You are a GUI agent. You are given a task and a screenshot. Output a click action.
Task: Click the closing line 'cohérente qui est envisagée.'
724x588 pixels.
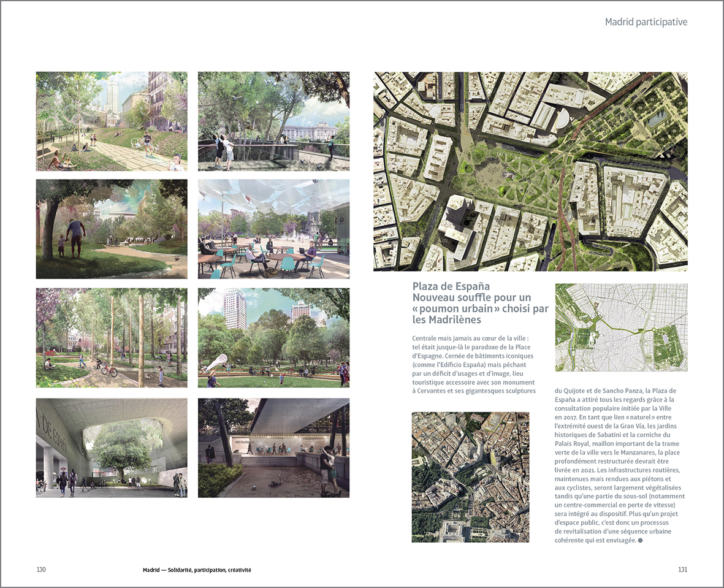click(x=596, y=540)
